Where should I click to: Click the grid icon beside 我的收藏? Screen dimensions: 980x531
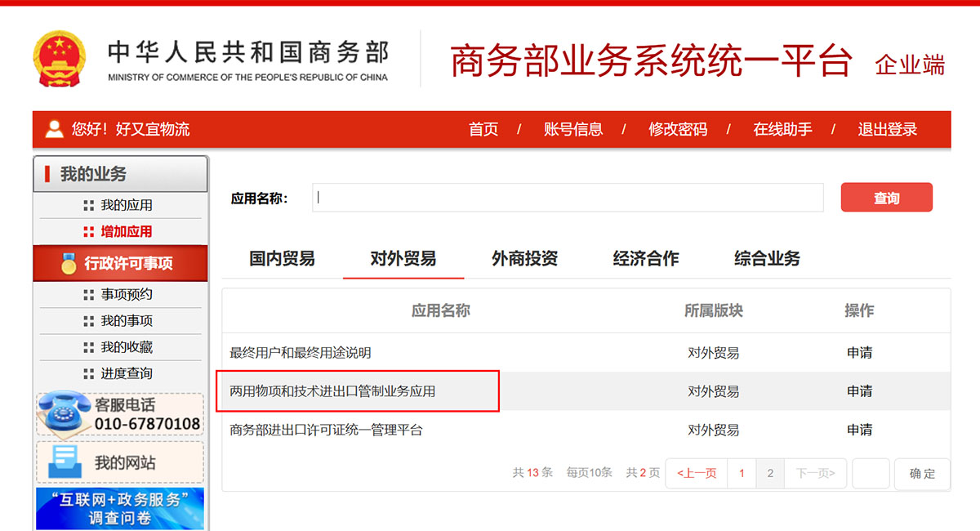click(x=89, y=347)
